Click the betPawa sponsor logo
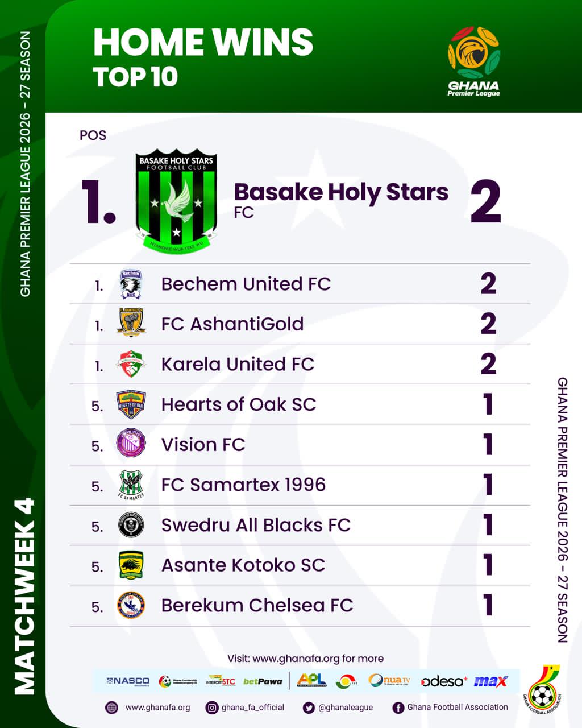 263,681
